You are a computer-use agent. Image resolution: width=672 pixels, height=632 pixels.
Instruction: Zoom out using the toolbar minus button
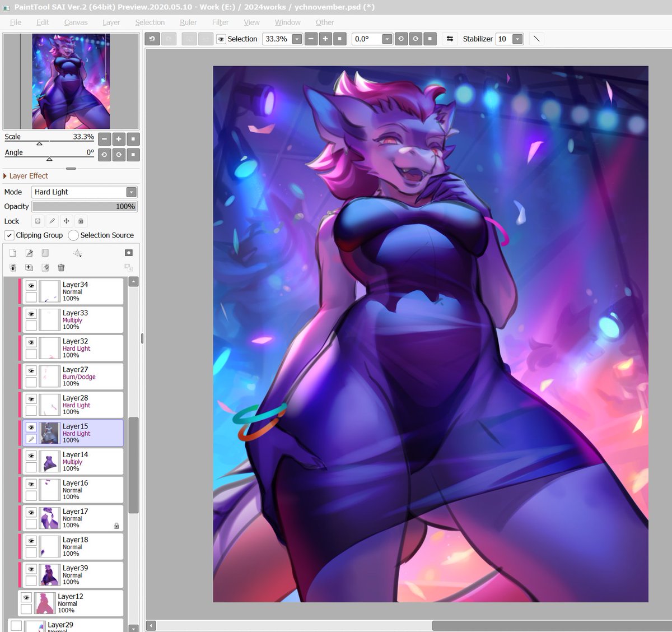[x=311, y=39]
